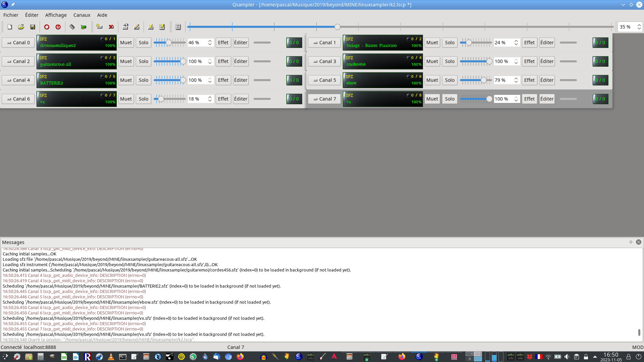
Task: Click the Add channel icon
Action: pyautogui.click(x=99, y=27)
